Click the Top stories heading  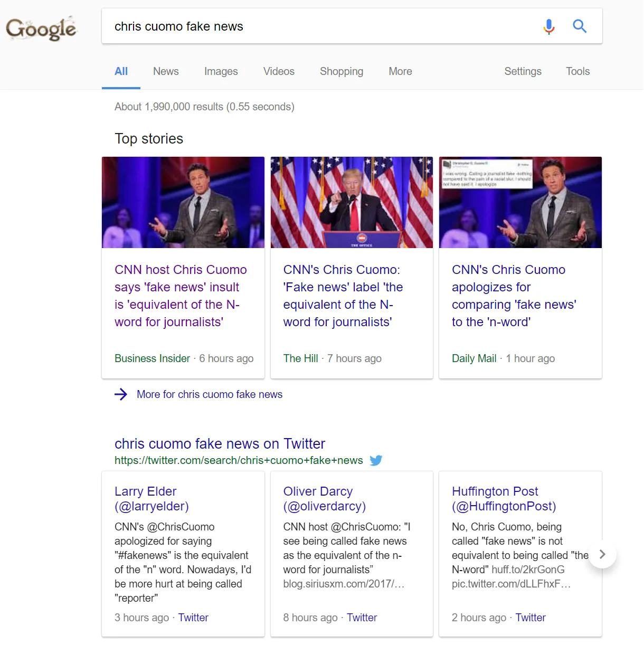(149, 139)
